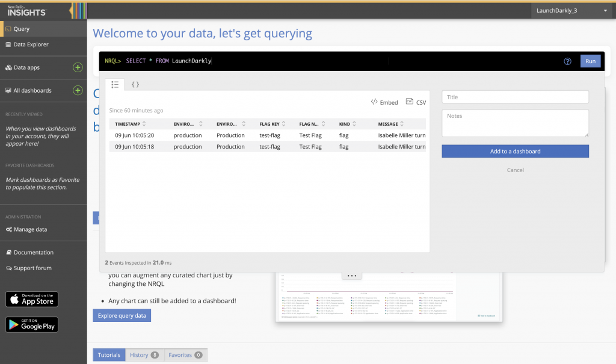Image resolution: width=616 pixels, height=364 pixels.
Task: Click the help question mark icon
Action: click(x=567, y=61)
